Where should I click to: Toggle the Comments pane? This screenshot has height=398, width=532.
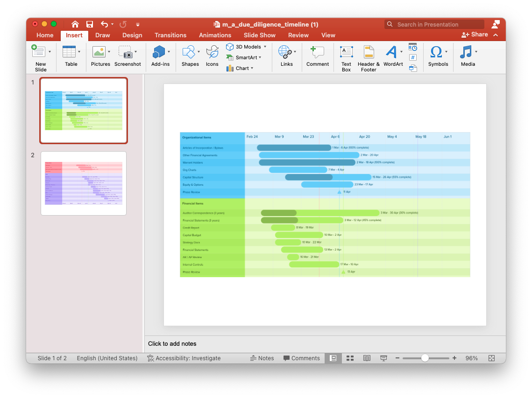pyautogui.click(x=301, y=358)
